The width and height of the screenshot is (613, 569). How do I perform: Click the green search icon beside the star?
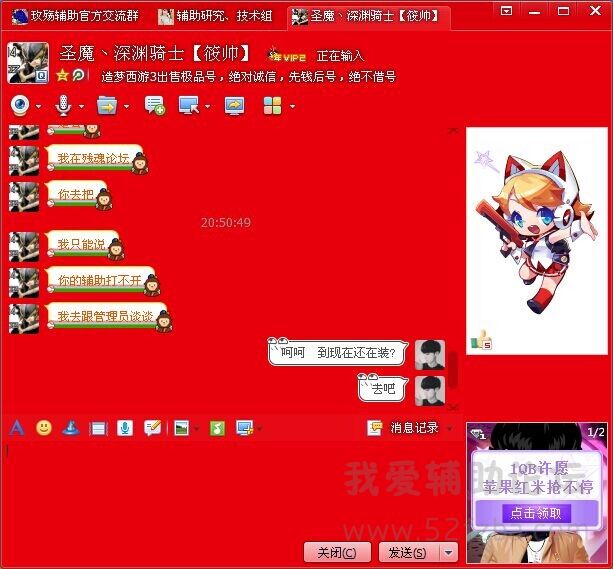tap(79, 74)
